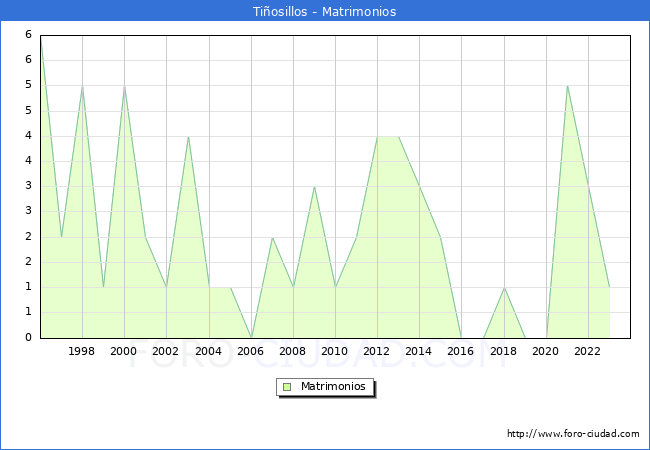Click the 2012 x-axis label
This screenshot has height=450, width=650.
pyautogui.click(x=376, y=351)
